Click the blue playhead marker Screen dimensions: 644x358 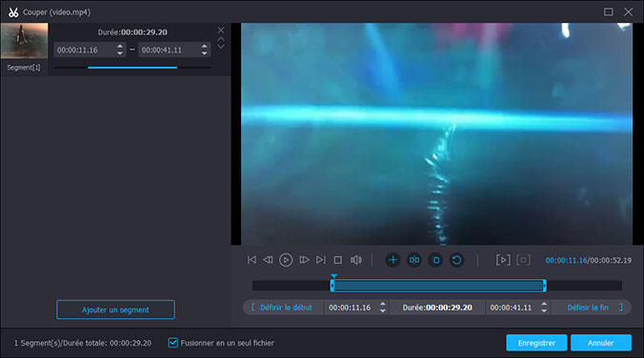coord(334,276)
